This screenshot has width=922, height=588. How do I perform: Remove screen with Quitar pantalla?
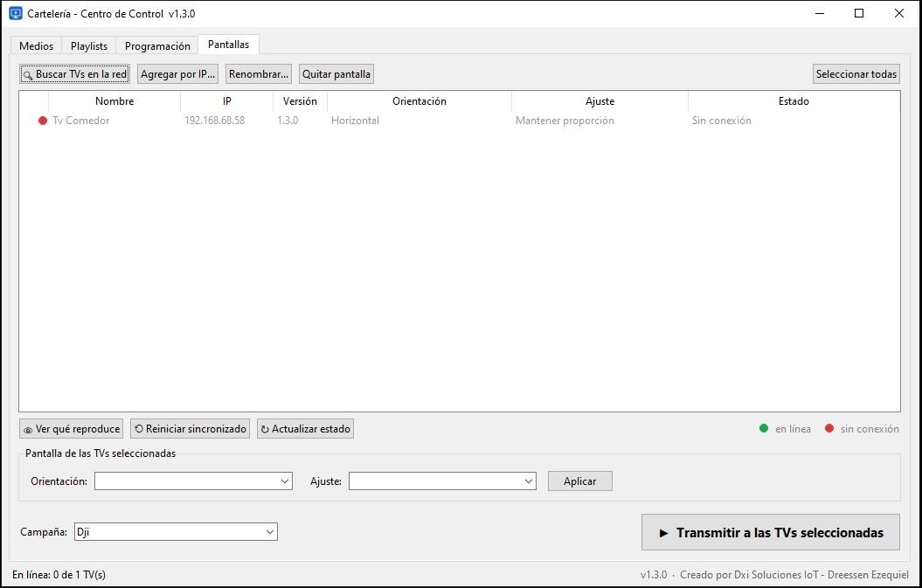tap(336, 74)
